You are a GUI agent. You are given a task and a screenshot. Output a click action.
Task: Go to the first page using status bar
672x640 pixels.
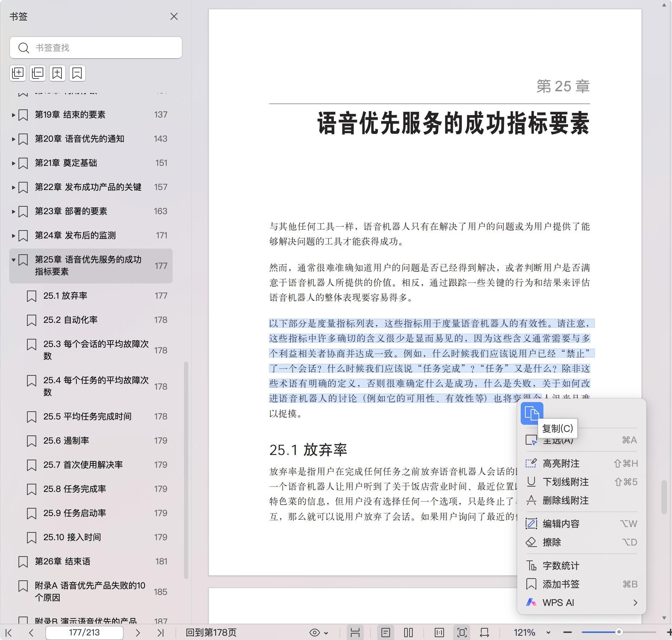tap(9, 633)
